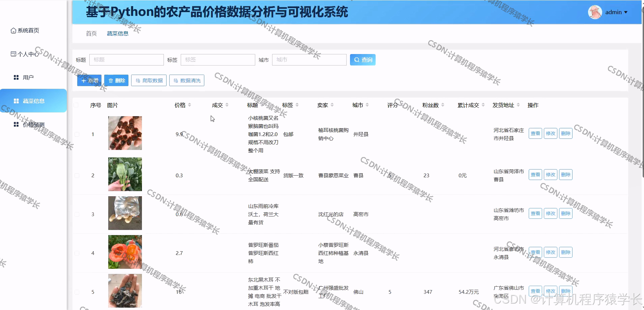
Task: Check the row 1 checkbox
Action: click(x=77, y=134)
